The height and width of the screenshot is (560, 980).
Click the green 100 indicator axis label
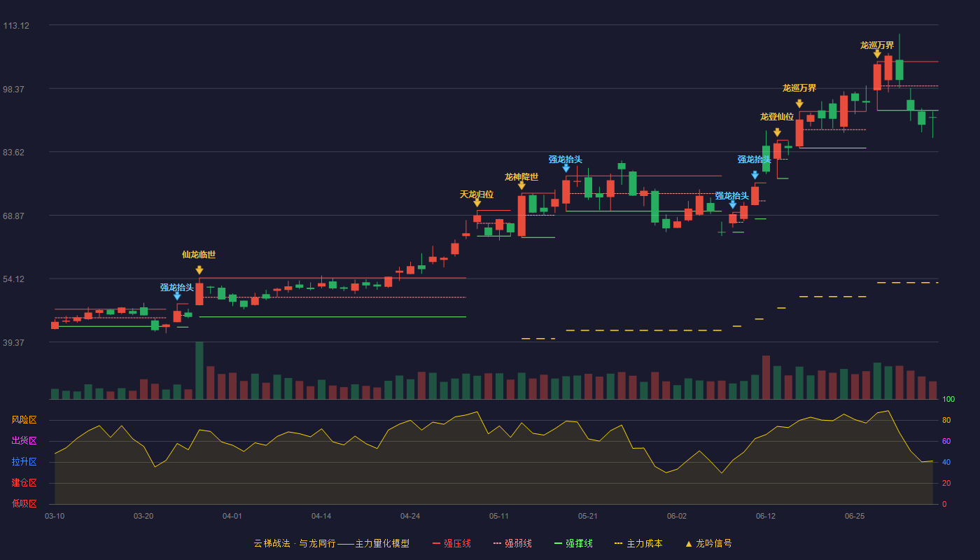pyautogui.click(x=948, y=399)
